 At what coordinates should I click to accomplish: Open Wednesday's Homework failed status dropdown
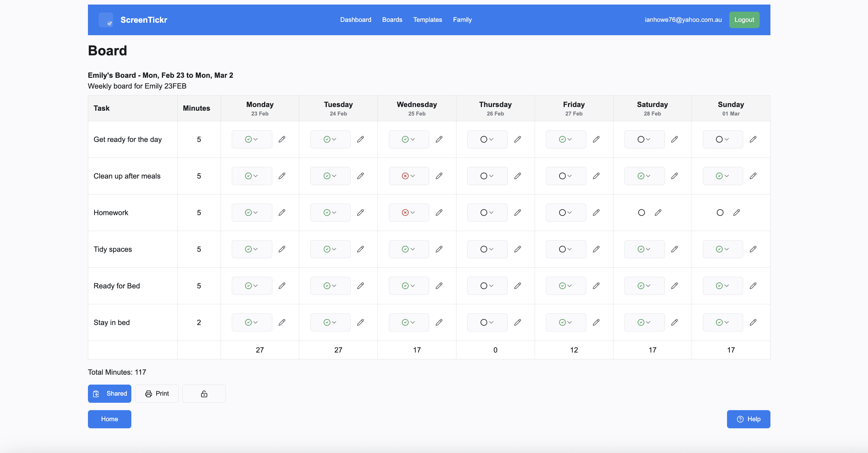[409, 212]
